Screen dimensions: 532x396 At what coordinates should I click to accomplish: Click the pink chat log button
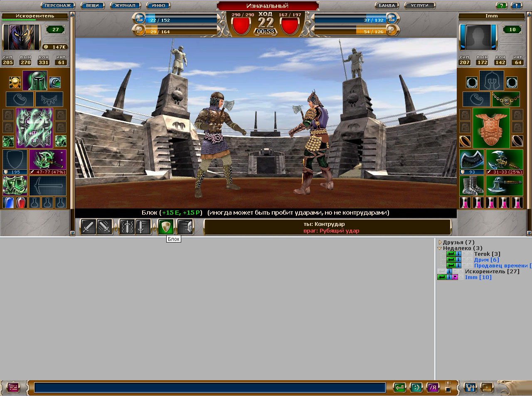[14, 387]
